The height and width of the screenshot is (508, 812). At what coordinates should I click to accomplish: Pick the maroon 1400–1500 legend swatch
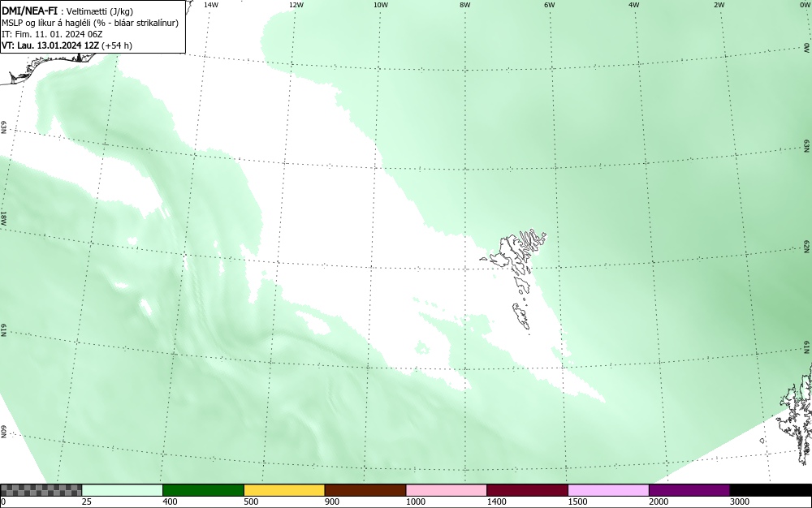(527, 490)
